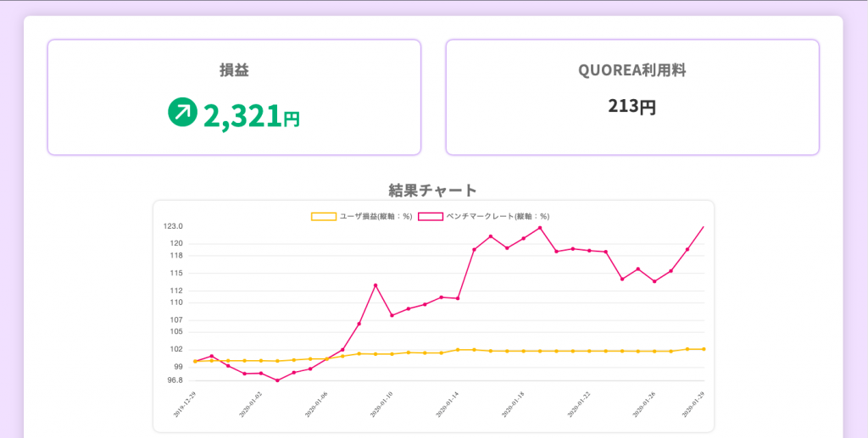868x438 pixels.
Task: Click the pink ベンチマークレート legend color box
Action: click(x=431, y=217)
